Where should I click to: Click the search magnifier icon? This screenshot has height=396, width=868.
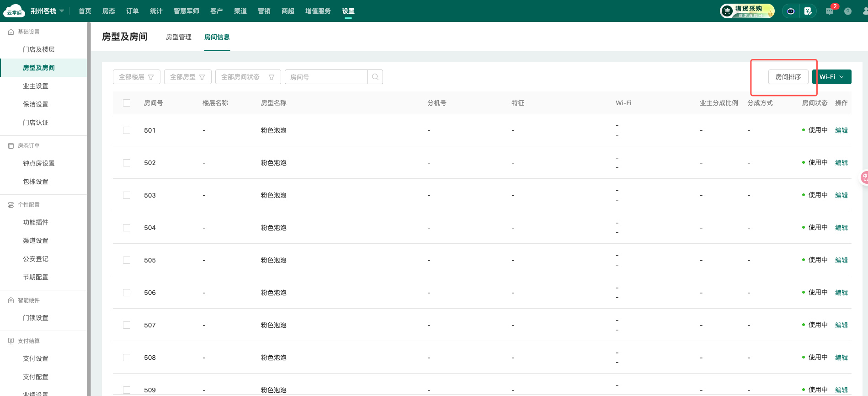[375, 77]
